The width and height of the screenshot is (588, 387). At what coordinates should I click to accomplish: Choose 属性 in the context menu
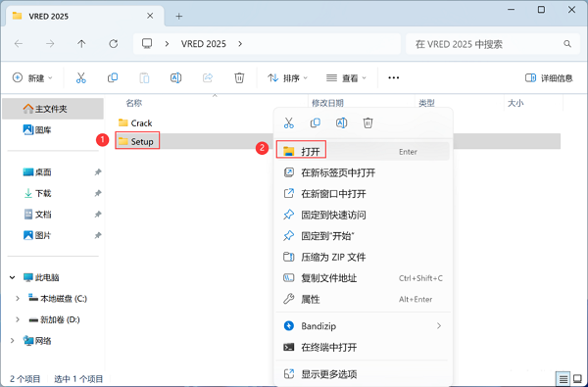point(363,299)
